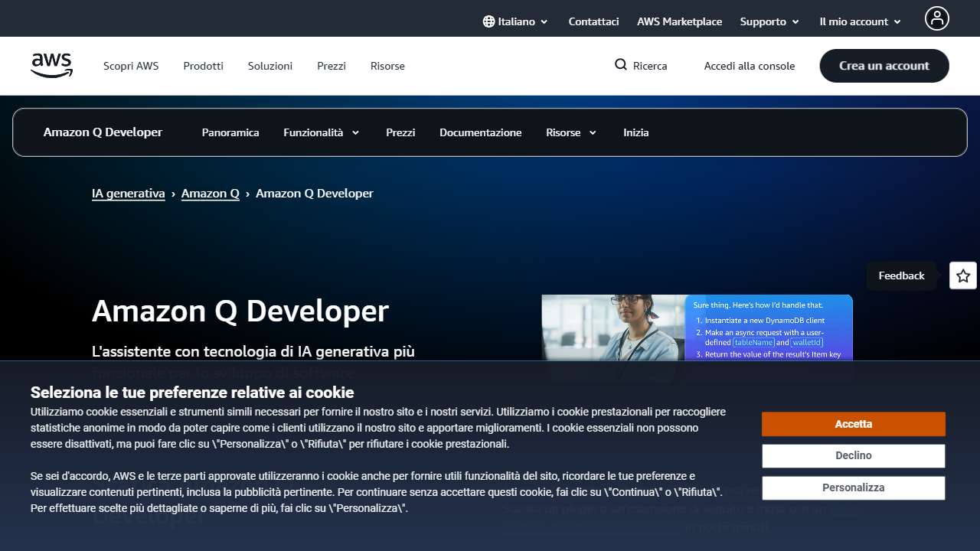Open the Il mio account dropdown
The image size is (980, 551).
[x=859, y=21]
